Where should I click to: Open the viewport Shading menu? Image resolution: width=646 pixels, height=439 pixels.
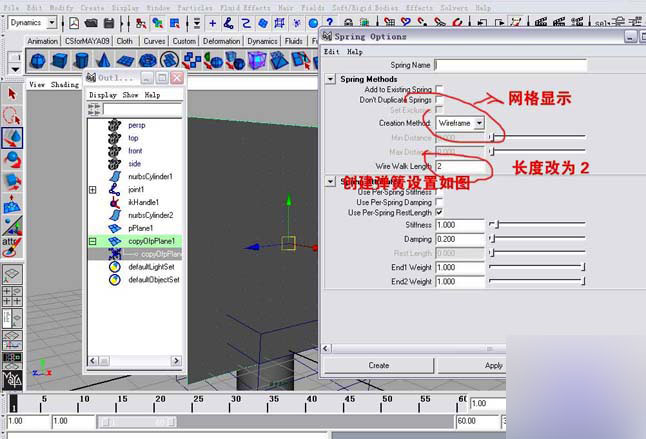tap(65, 84)
